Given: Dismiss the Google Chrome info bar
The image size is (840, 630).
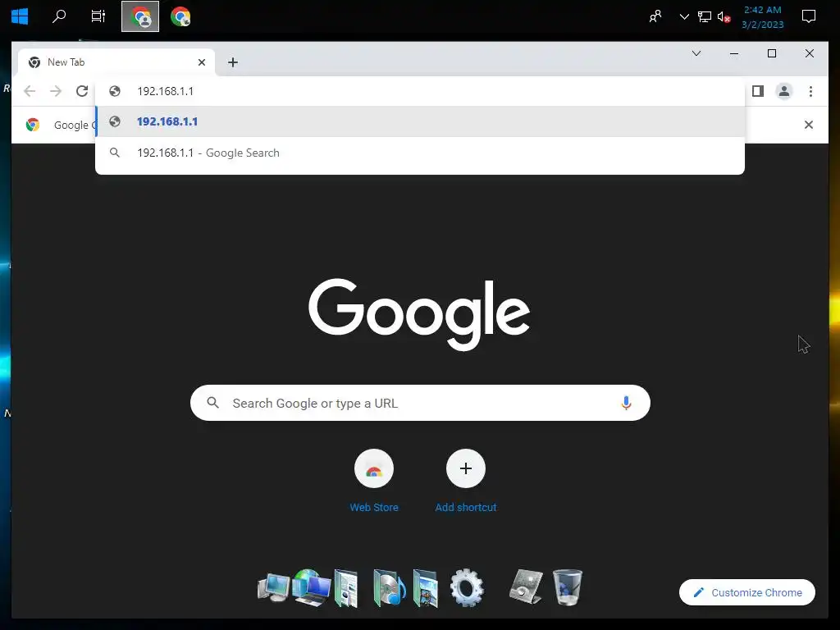Looking at the screenshot, I should coord(808,125).
